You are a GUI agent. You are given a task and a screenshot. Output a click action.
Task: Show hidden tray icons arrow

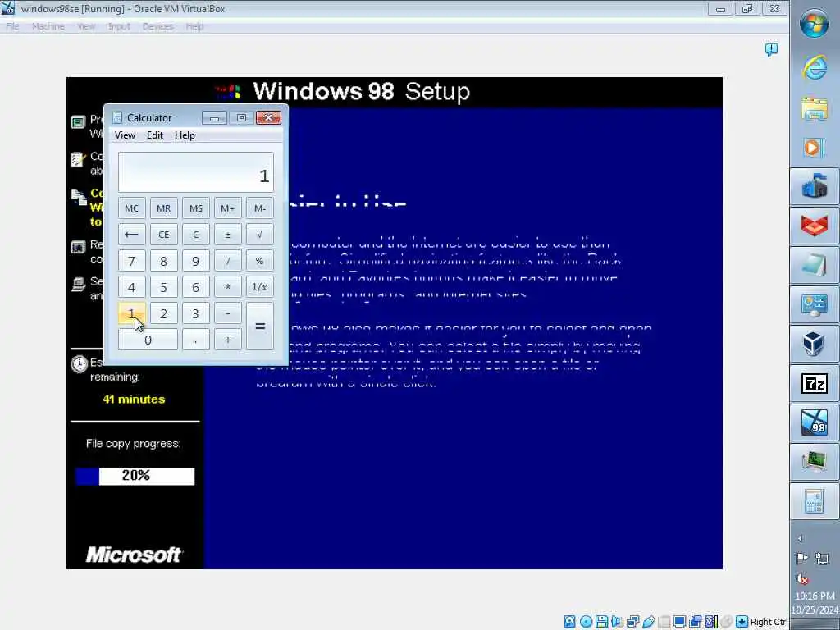[x=801, y=538]
